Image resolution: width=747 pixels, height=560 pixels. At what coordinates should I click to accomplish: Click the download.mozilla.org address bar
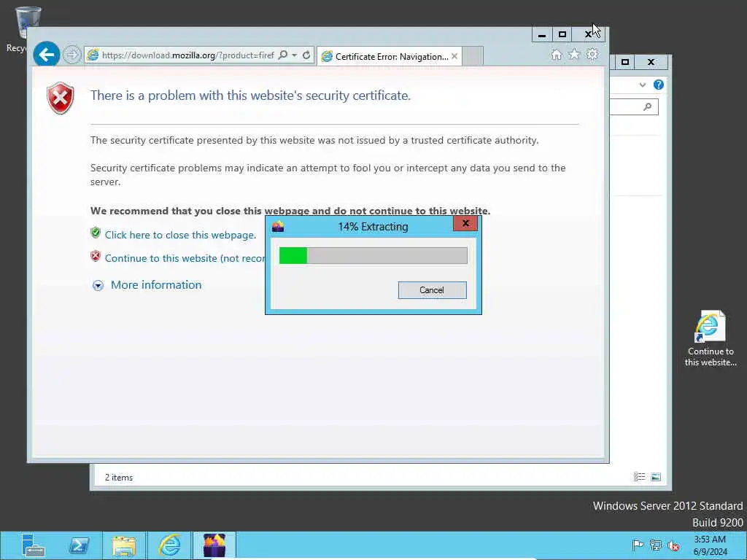[187, 55]
